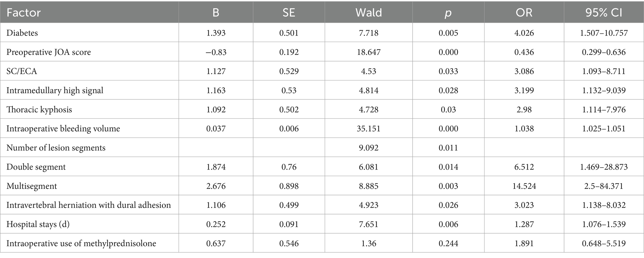Select the SC/ECA factor cell
Viewport: 644px width, 258px height.
(21, 71)
